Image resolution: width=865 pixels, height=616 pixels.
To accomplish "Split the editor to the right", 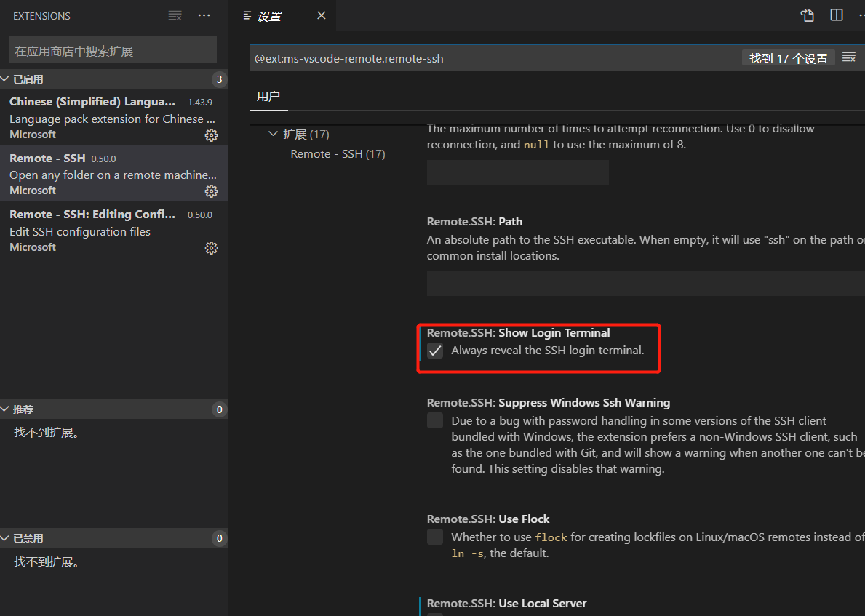I will 837,15.
